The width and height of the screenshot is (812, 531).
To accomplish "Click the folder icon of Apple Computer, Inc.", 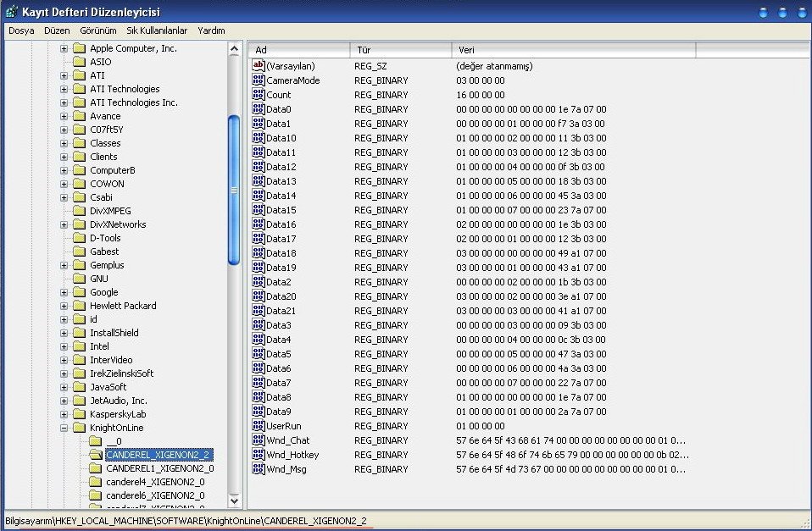I will 79,48.
